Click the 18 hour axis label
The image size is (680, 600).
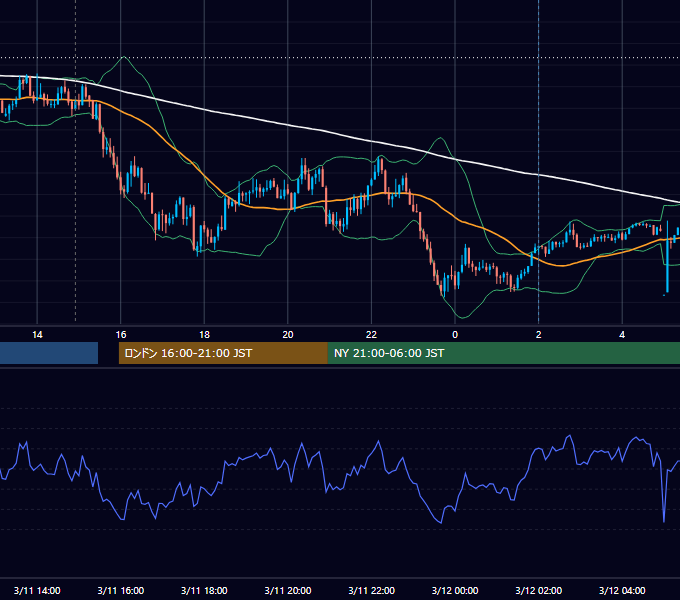coord(204,335)
